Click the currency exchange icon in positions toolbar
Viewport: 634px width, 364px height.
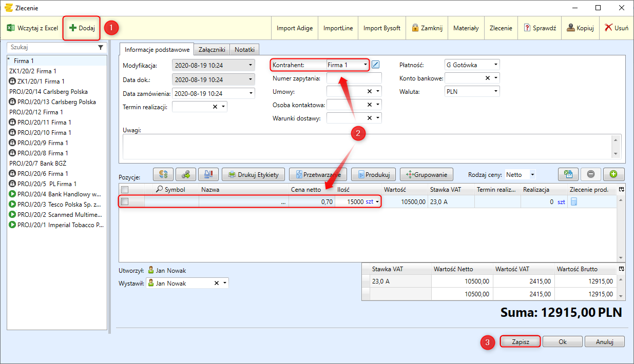click(x=163, y=174)
